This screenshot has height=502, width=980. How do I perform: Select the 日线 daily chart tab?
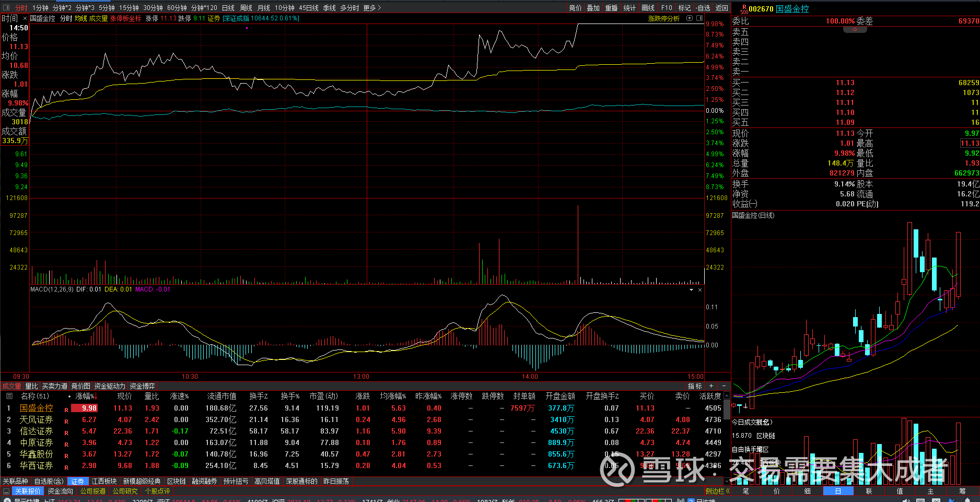[228, 8]
